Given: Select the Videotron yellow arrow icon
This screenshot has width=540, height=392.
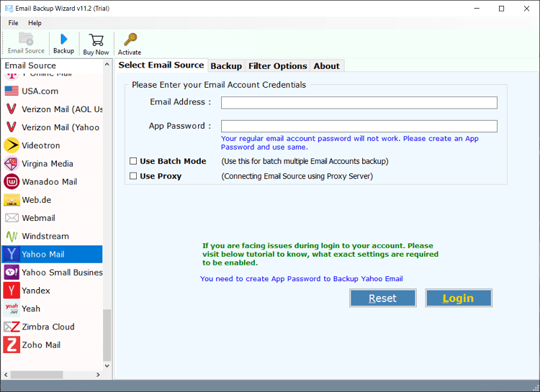Looking at the screenshot, I should [x=12, y=145].
